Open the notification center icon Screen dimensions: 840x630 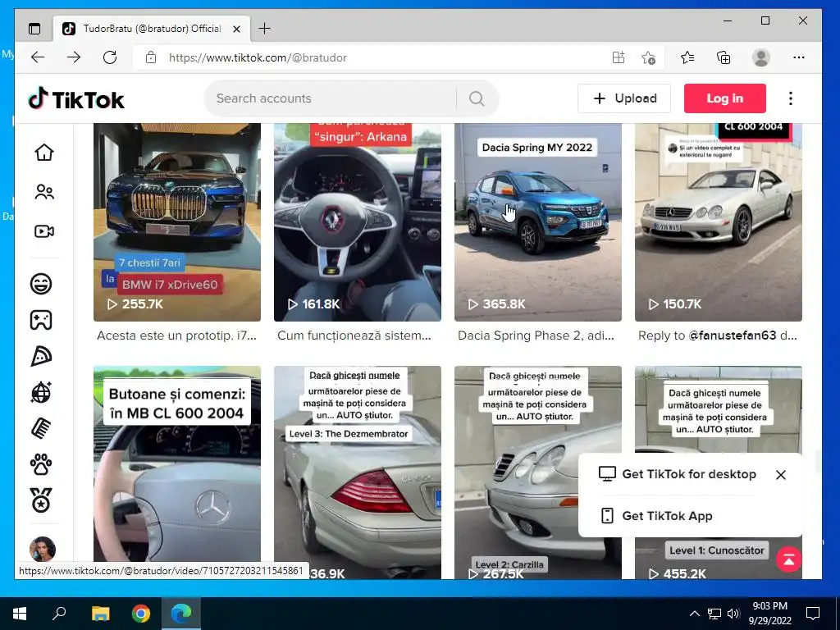pos(813,614)
